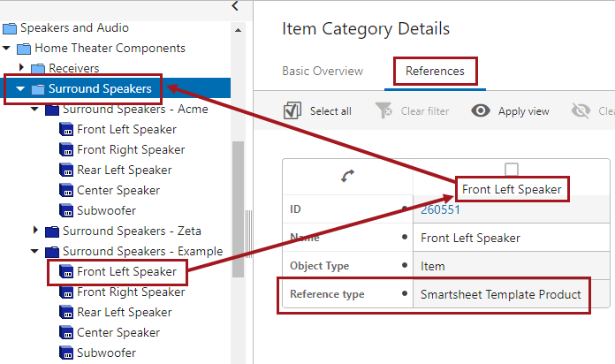Switch to the Basic Overview tab
This screenshot has height=364, width=615.
tap(322, 71)
